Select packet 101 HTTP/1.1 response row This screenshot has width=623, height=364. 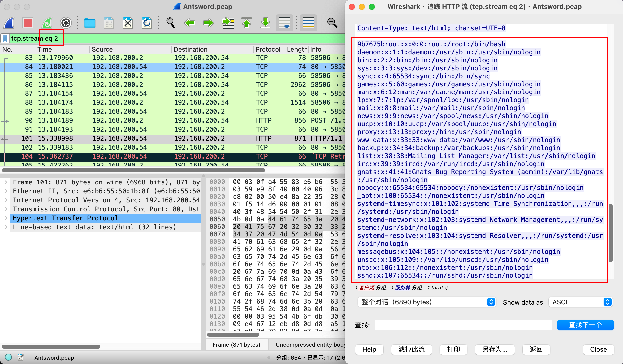173,138
